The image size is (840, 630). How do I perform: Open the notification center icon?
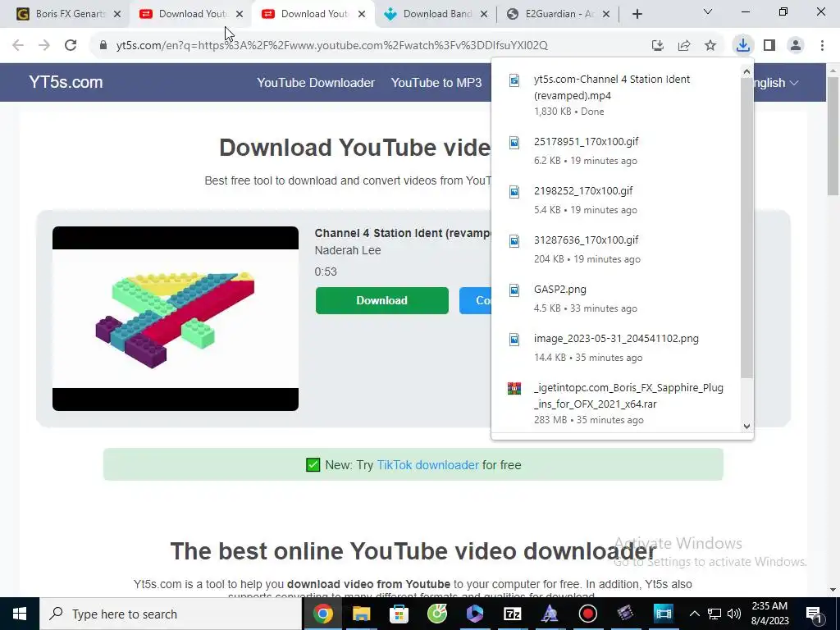tap(814, 614)
